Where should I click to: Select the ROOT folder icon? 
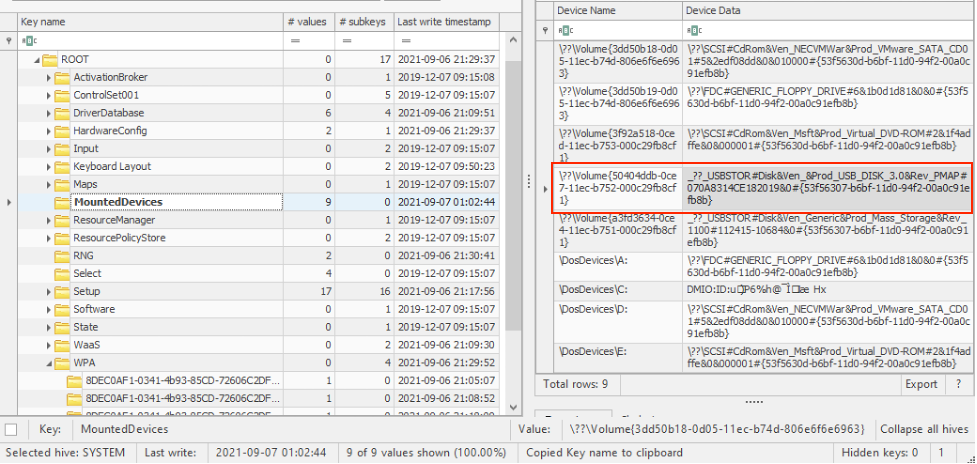(x=49, y=60)
